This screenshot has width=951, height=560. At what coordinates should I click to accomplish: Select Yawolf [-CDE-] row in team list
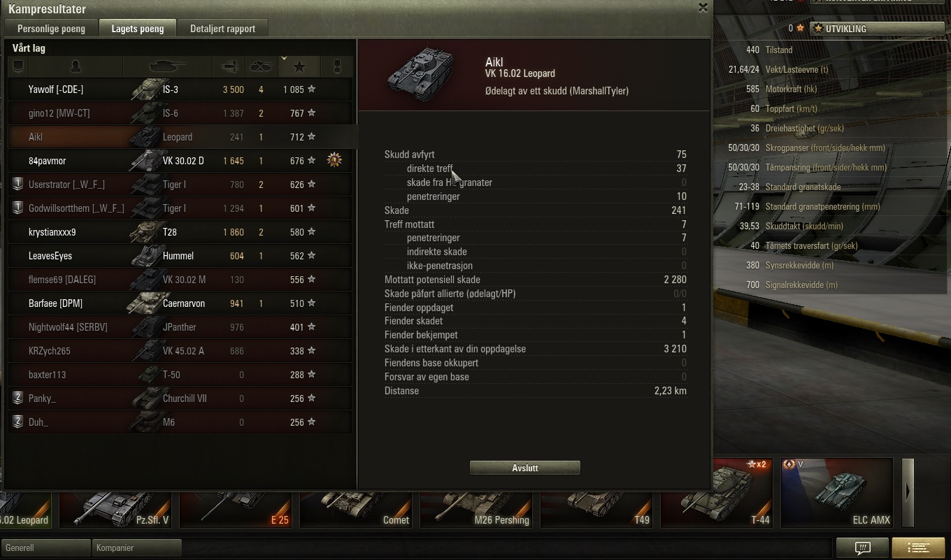coord(180,89)
